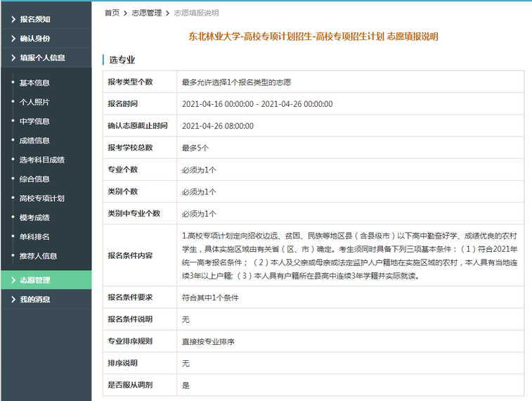
Task: Select 选考科目成绩 submenu item
Action: 41,160
